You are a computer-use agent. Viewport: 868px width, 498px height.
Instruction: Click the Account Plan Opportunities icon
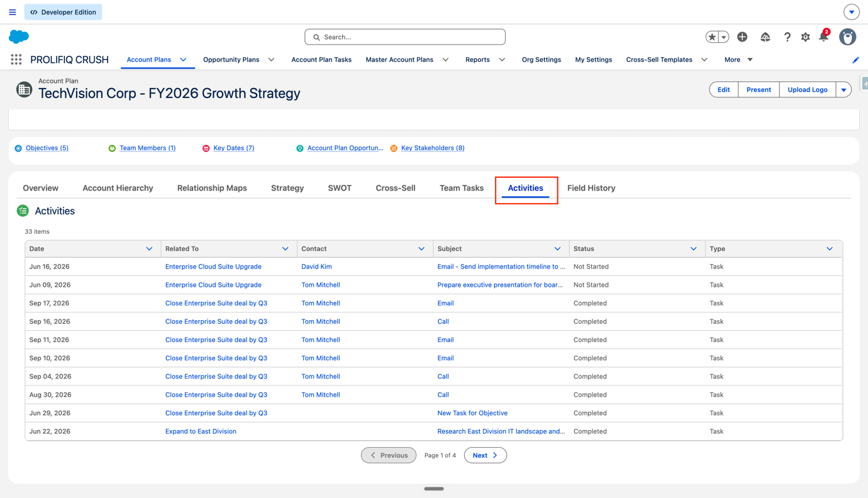tap(300, 148)
